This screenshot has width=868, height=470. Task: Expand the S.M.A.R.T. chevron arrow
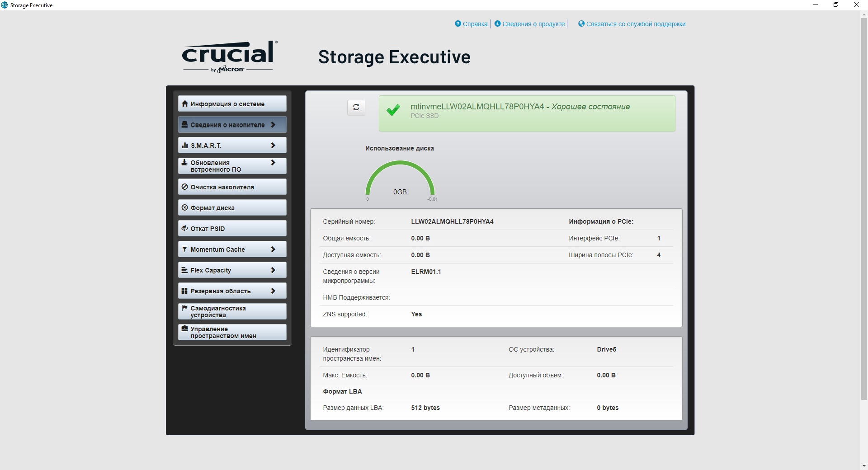point(273,145)
